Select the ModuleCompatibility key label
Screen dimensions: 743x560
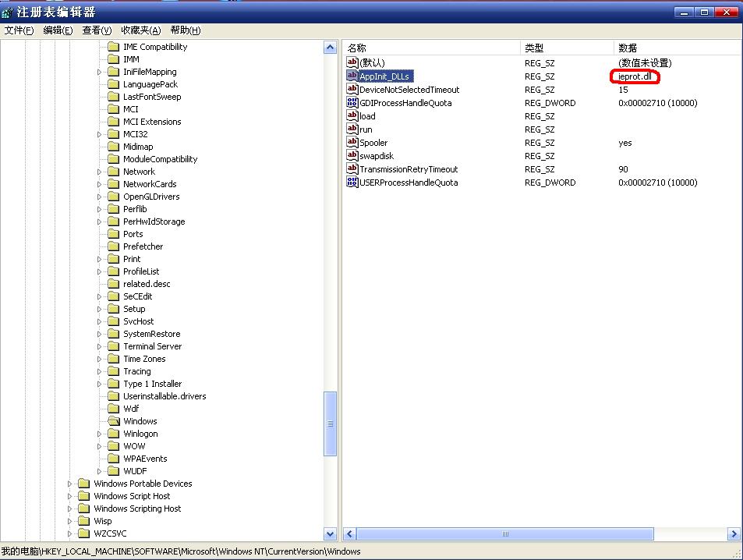160,159
